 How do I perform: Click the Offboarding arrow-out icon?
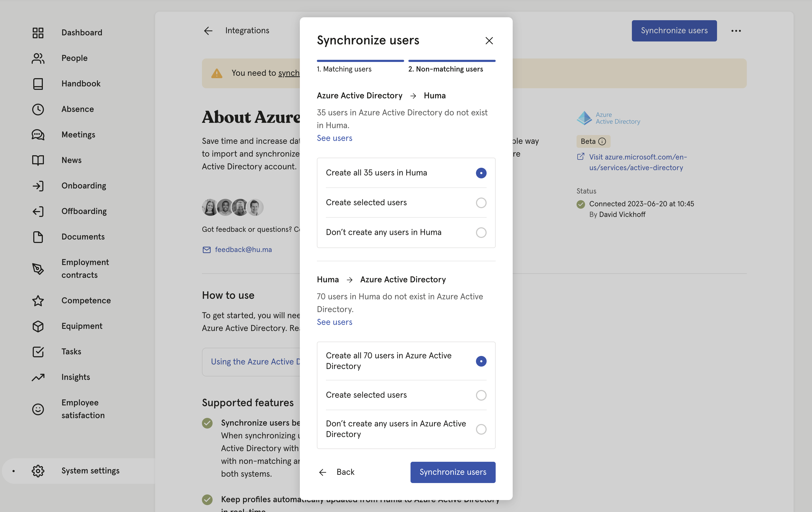click(38, 212)
